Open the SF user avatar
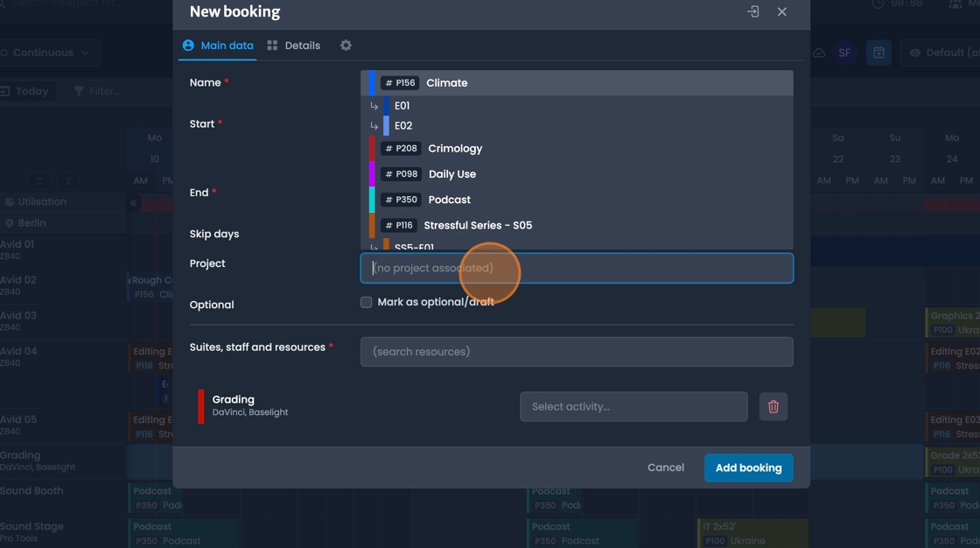The height and width of the screenshot is (548, 980). point(844,53)
